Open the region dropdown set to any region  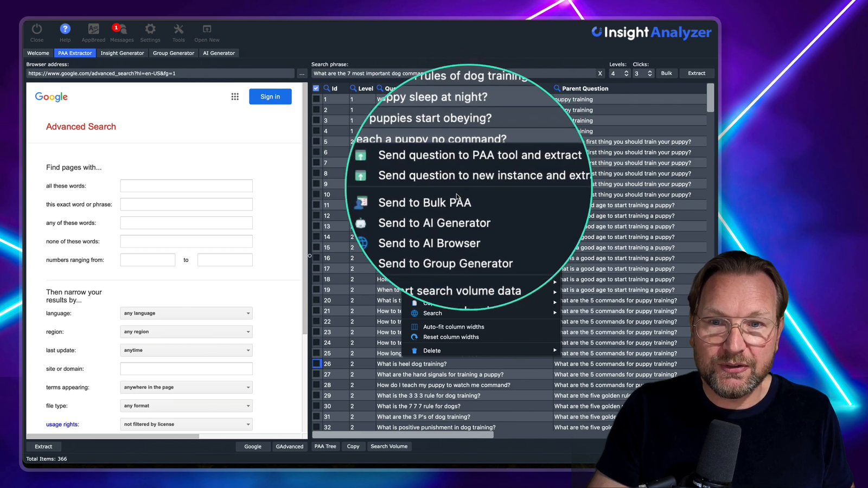tap(186, 332)
